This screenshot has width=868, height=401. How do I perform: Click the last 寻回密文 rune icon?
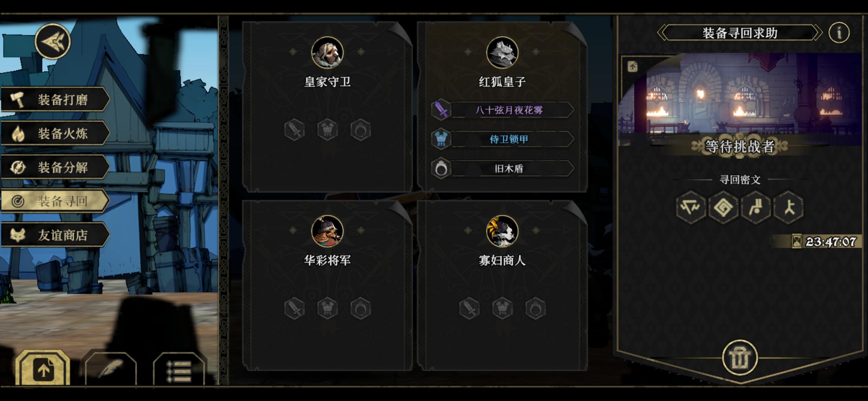[x=789, y=207]
